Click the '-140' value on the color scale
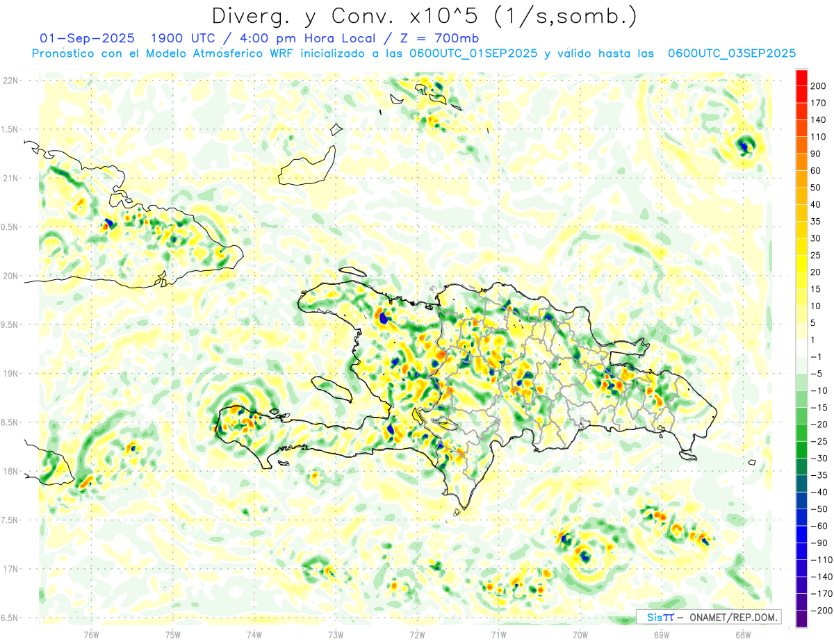Viewport: 834px width, 644px height. (821, 577)
